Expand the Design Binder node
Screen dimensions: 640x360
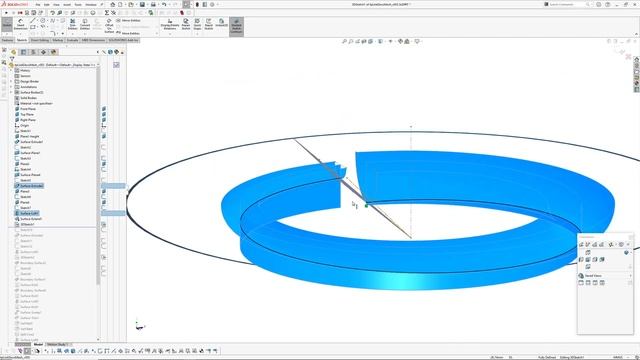[11, 81]
